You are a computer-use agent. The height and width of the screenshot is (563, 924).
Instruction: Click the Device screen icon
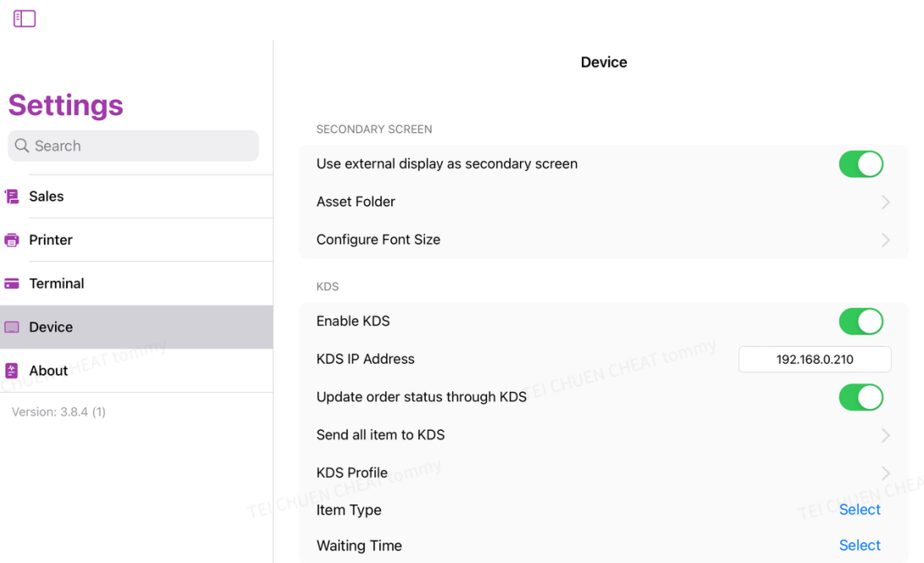[12, 328]
